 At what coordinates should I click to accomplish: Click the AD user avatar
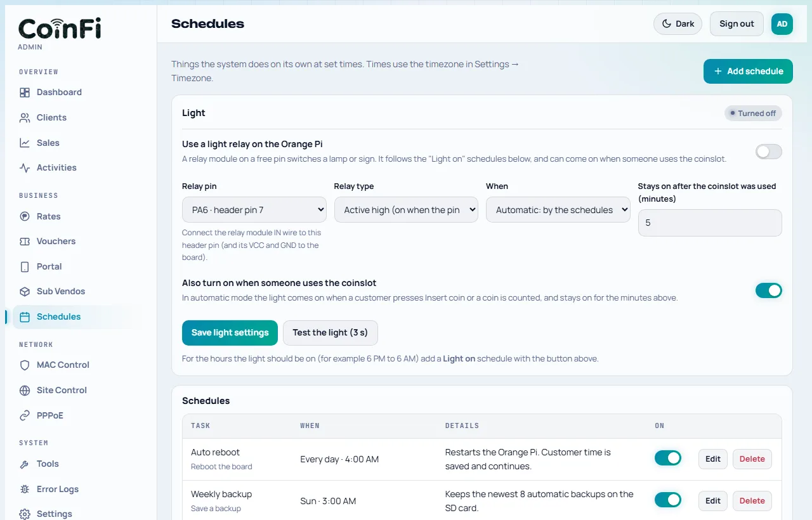(x=782, y=24)
